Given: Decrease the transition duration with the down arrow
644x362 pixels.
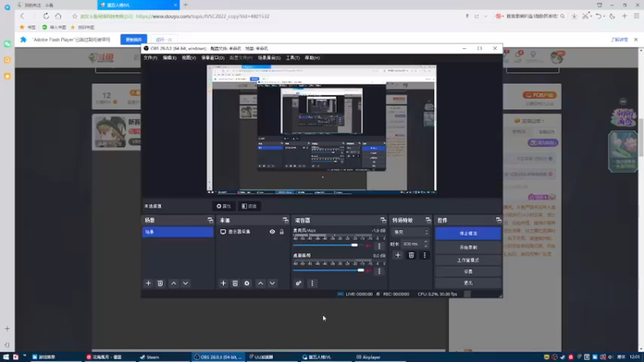Looking at the screenshot, I should (426, 246).
